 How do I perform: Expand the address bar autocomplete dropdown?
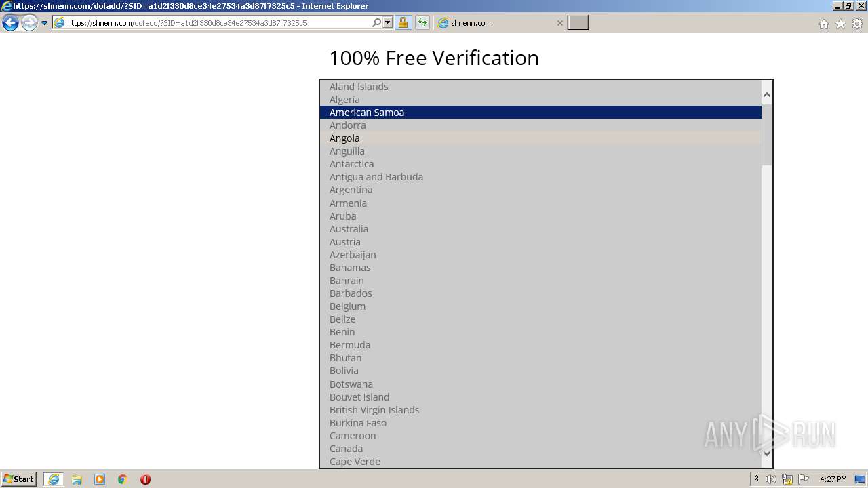pyautogui.click(x=388, y=23)
